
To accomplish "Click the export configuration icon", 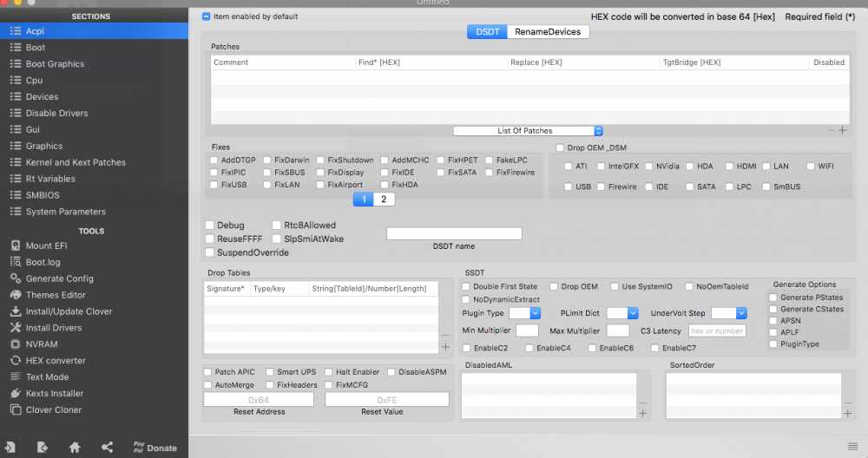I will click(42, 448).
